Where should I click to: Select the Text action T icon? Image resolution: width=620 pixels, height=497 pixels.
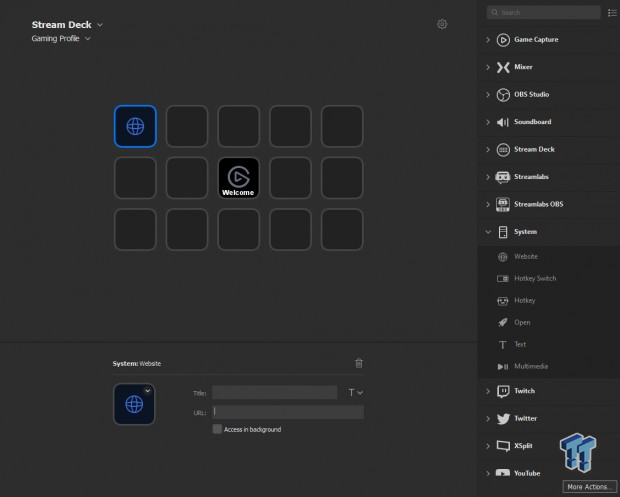tap(503, 345)
